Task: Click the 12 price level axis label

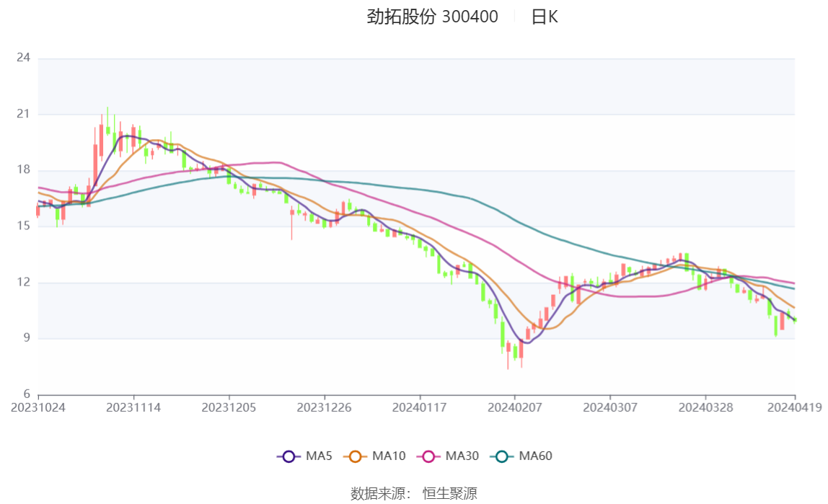Action: 23,282
